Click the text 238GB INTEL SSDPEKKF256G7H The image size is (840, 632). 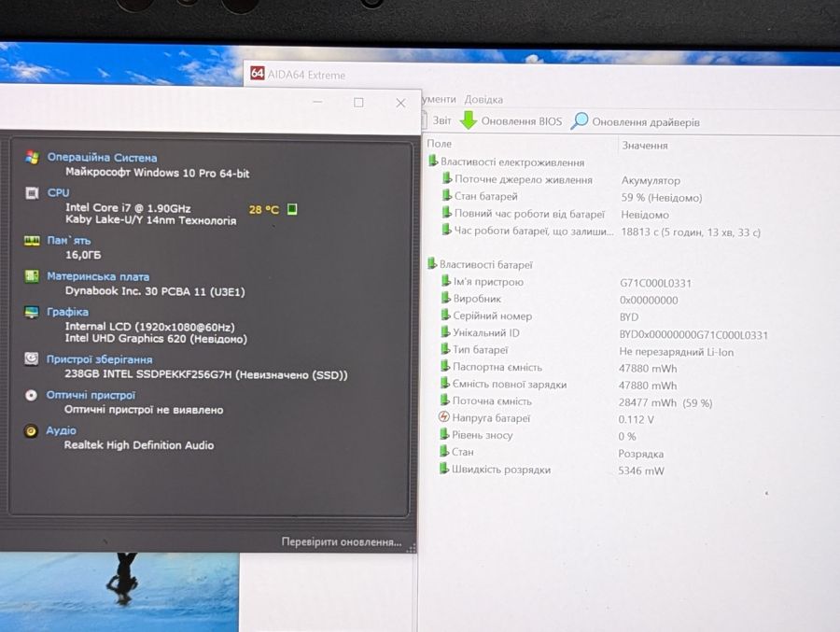[148, 374]
